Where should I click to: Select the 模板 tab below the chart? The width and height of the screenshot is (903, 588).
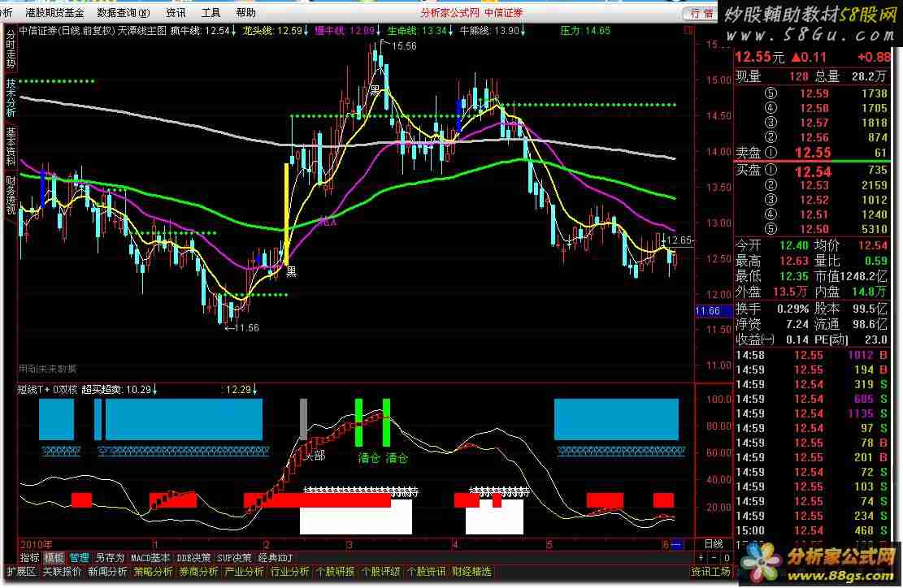click(54, 557)
